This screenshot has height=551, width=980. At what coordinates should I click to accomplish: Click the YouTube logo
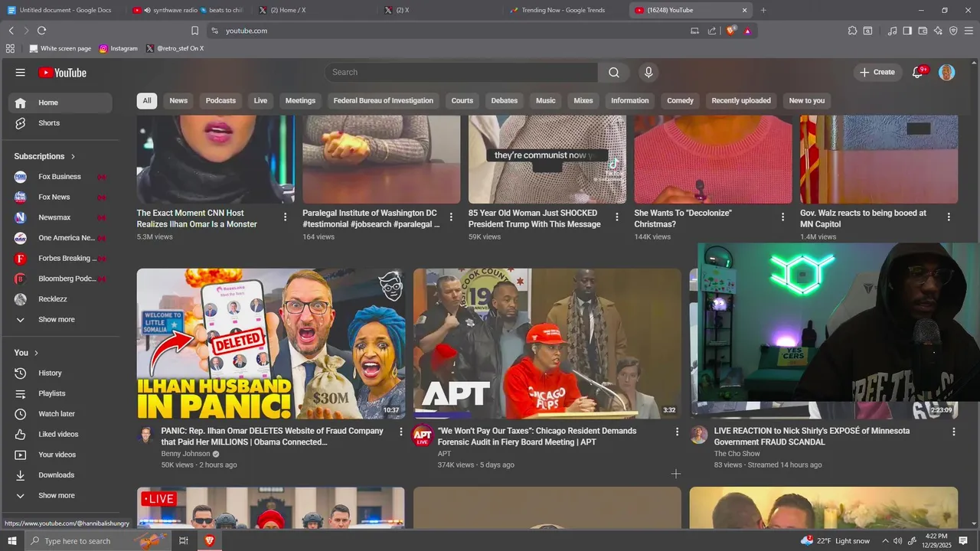62,73
